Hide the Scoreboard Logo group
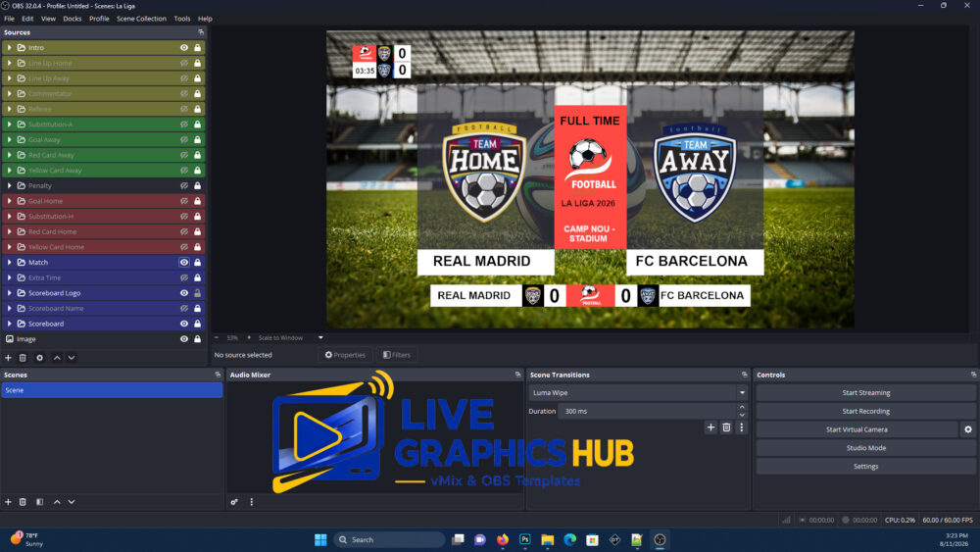This screenshot has width=980, height=552. pos(184,292)
